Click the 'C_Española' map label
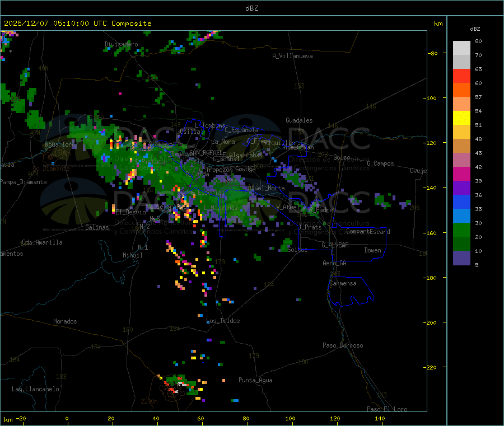Image resolution: width=504 pixels, height=426 pixels. [x=242, y=130]
